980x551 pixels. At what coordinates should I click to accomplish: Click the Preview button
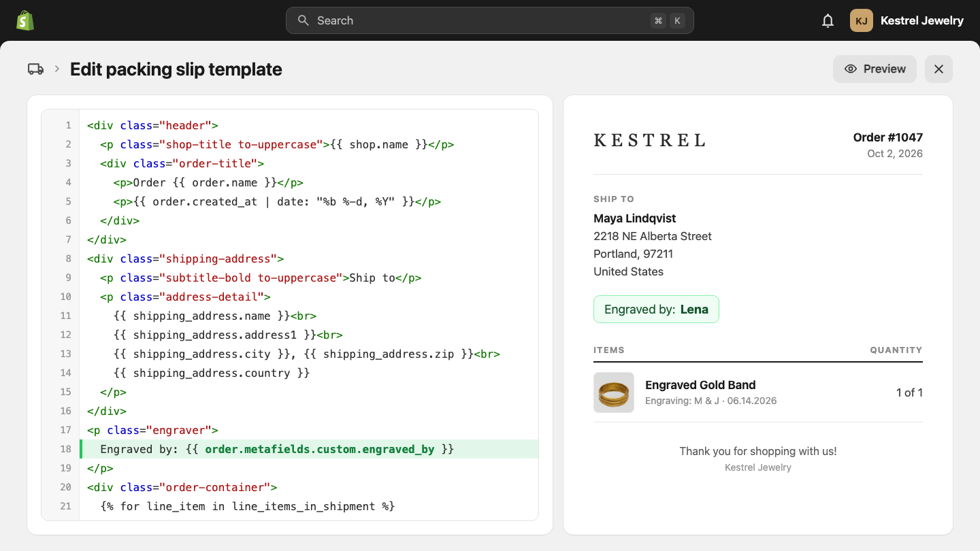[875, 69]
